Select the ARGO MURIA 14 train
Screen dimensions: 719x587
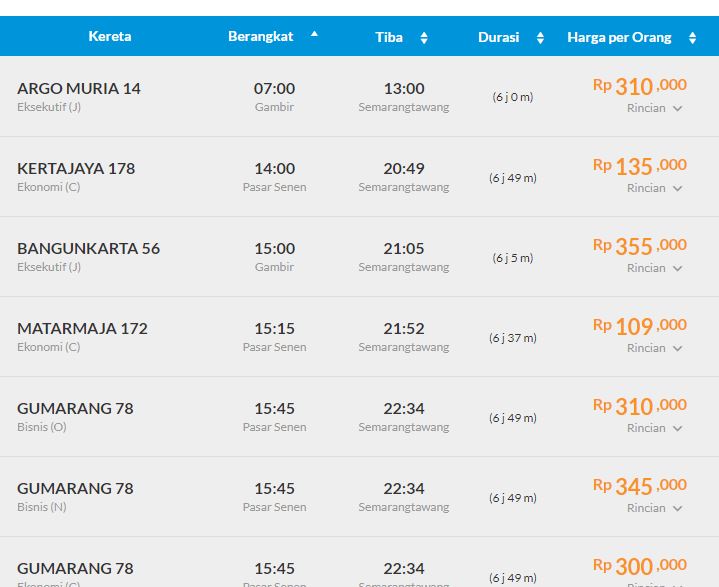point(79,89)
